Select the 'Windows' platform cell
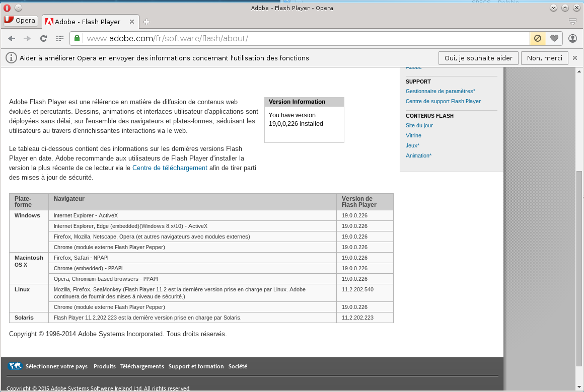 [x=29, y=231]
